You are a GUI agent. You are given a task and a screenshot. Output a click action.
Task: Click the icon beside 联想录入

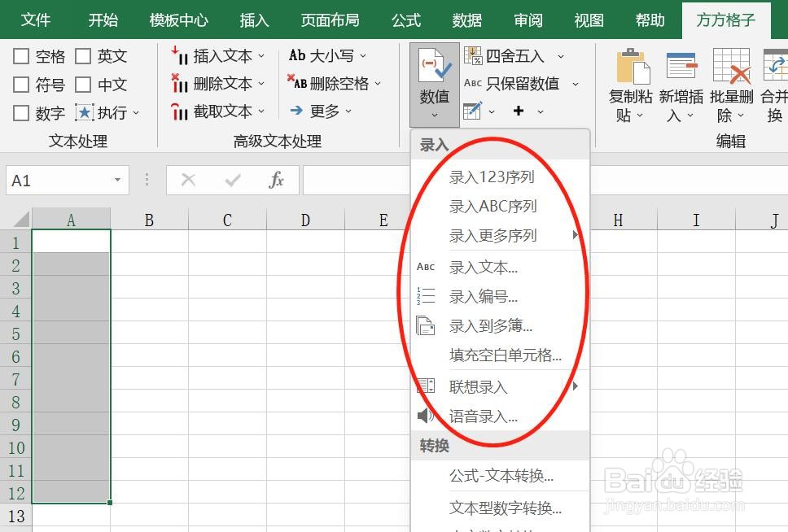point(426,386)
